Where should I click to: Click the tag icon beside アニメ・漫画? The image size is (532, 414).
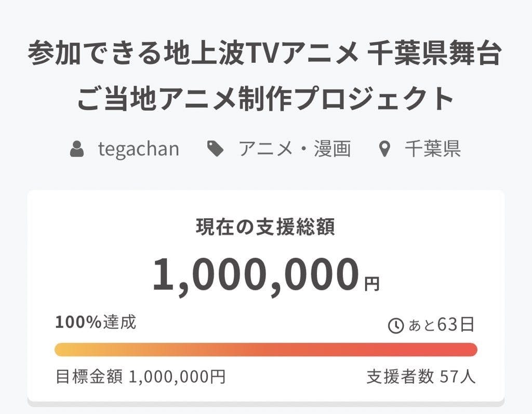click(215, 150)
